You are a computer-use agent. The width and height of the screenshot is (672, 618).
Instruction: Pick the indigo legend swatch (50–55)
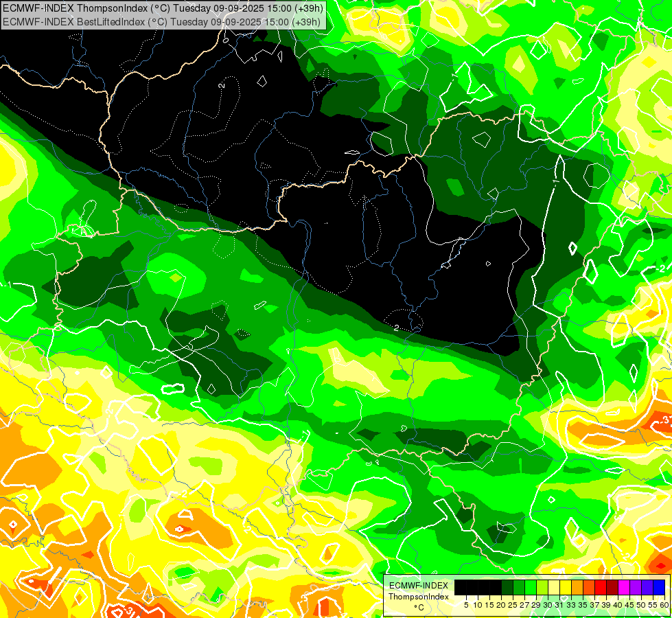click(647, 587)
